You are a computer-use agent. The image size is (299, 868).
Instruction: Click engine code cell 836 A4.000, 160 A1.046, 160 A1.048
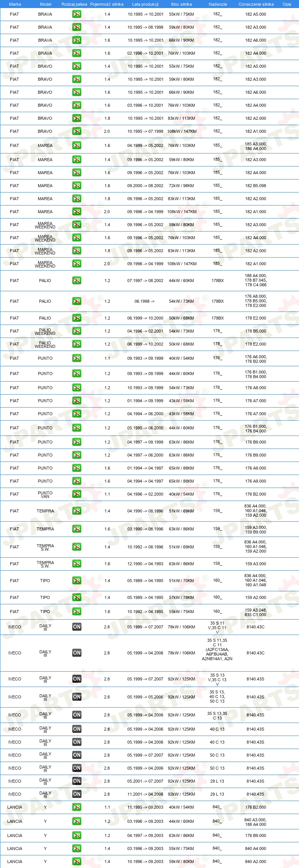256,580
